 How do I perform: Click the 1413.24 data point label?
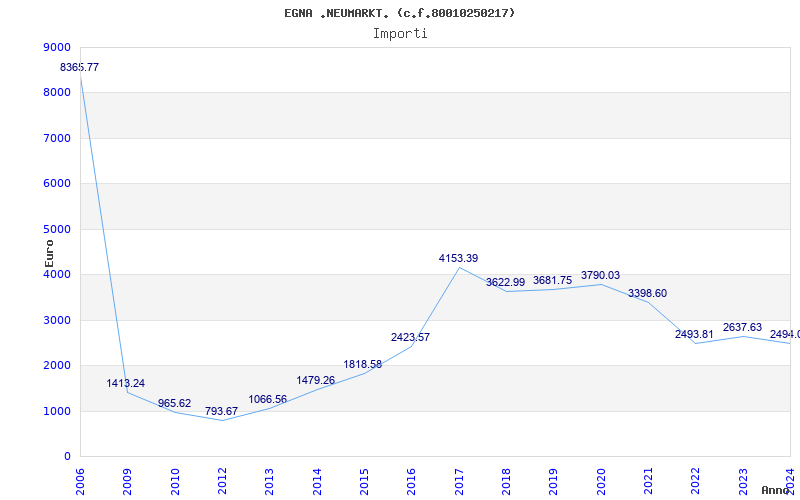[x=126, y=383]
